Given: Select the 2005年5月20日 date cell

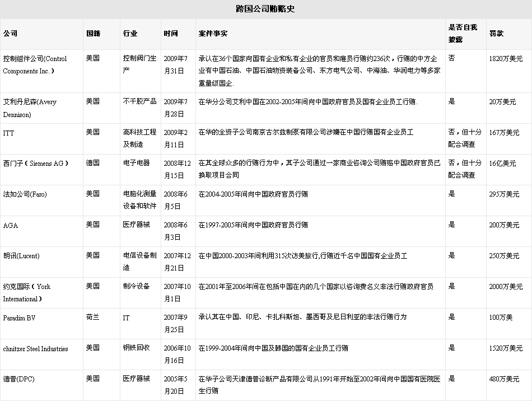Looking at the screenshot, I should click(x=172, y=384).
